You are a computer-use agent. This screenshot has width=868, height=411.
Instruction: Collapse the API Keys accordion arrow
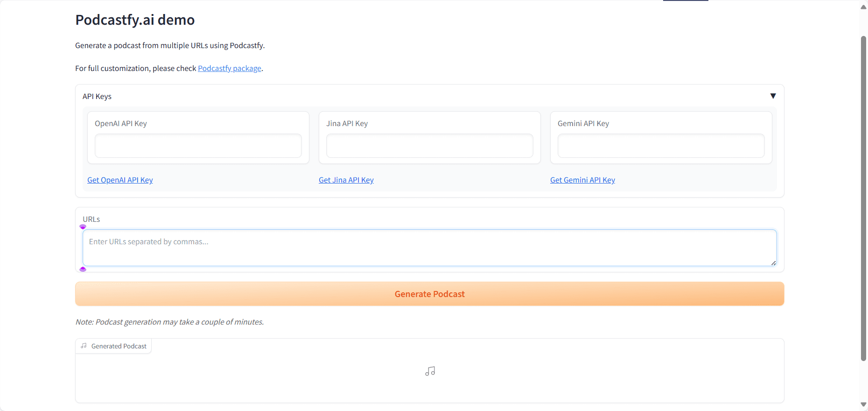coord(773,96)
